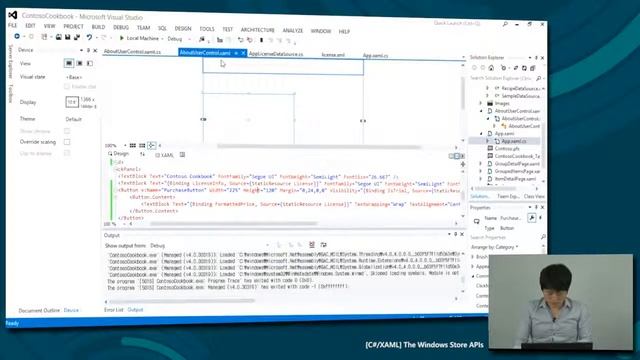Select the filled view icon in Device panel
This screenshot has width=640, height=360.
click(80, 63)
